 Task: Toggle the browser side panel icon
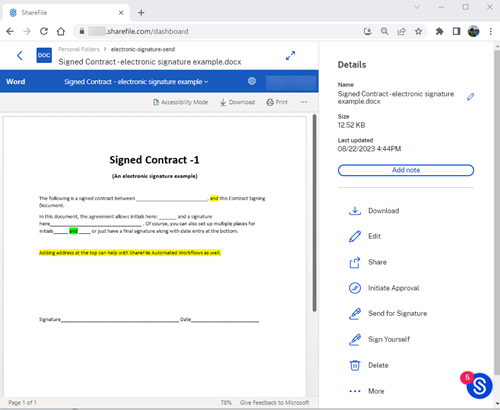[456, 31]
